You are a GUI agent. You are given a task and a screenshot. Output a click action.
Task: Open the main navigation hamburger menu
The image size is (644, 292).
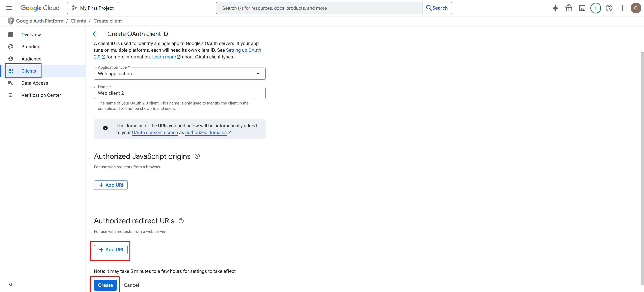click(x=9, y=8)
